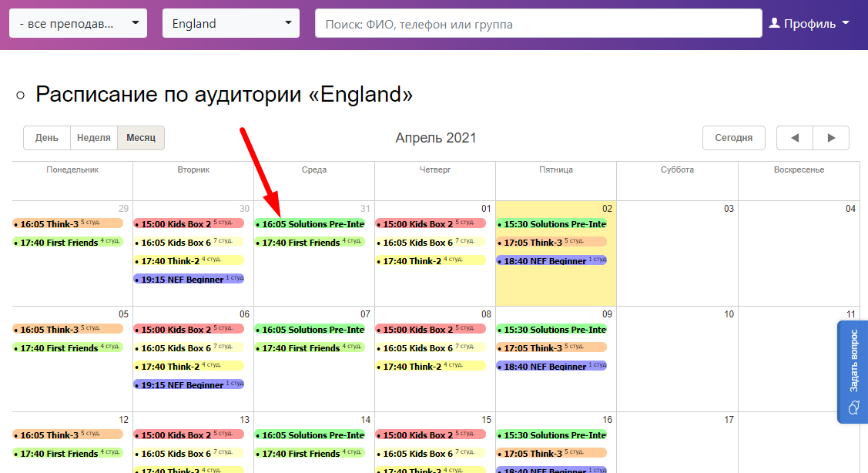Open 17:40 Think-2 event on April 01
The width and height of the screenshot is (868, 473).
(431, 260)
